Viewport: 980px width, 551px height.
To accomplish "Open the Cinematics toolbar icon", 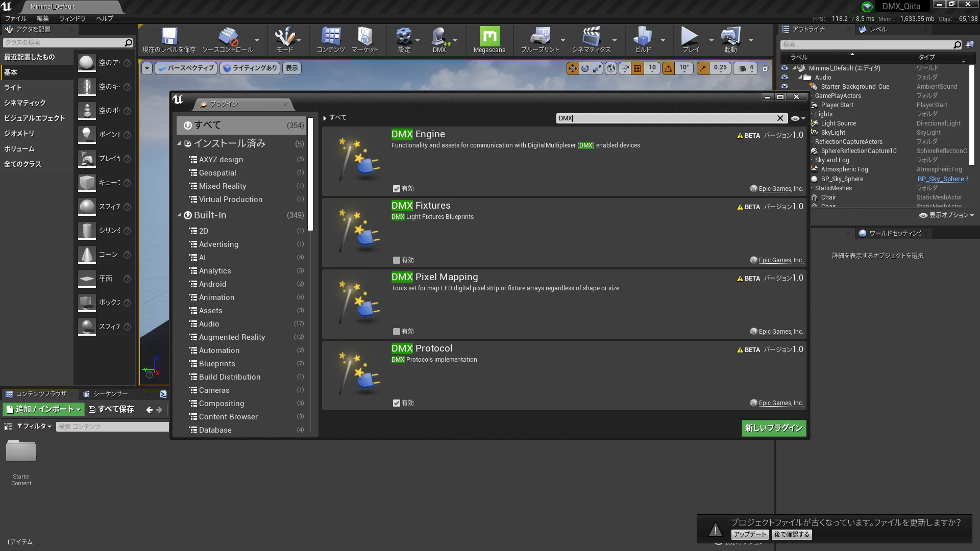I will [x=591, y=40].
